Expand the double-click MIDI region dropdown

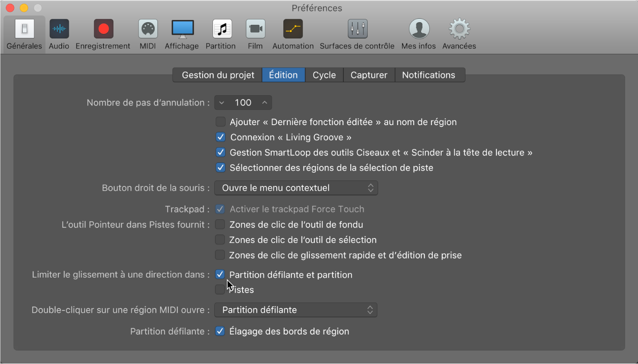coord(296,310)
